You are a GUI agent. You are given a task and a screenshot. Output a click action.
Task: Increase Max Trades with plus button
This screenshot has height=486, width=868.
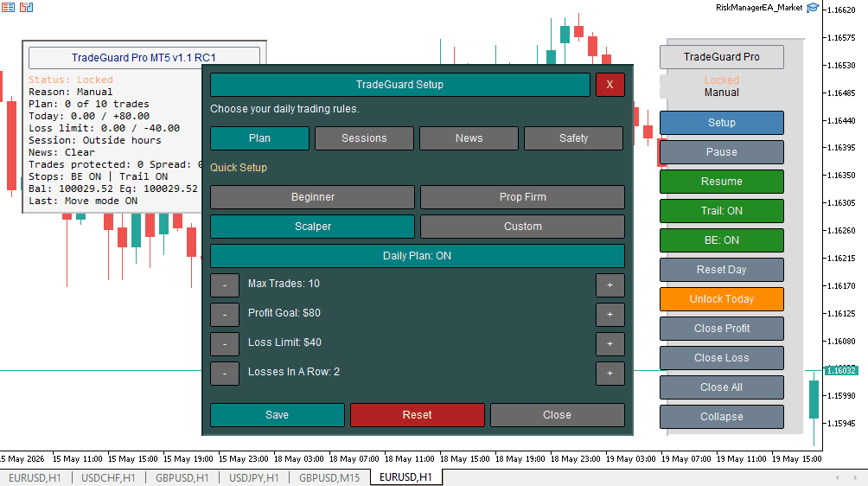point(610,285)
